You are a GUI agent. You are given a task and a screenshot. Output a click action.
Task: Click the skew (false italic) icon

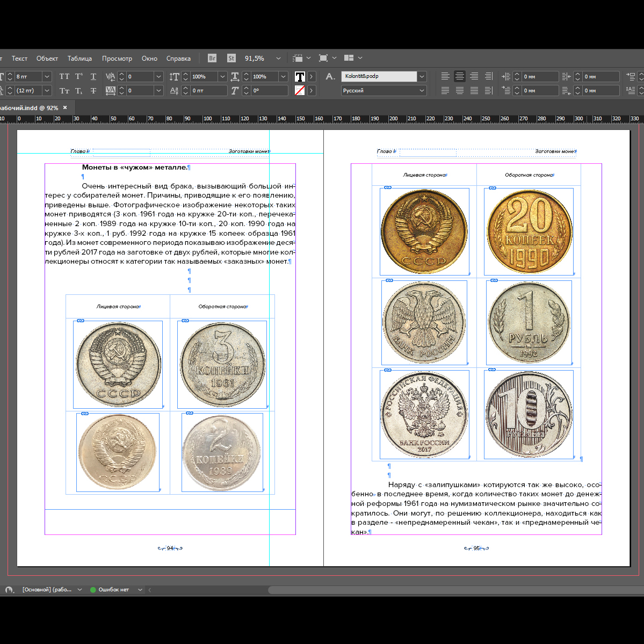point(235,90)
